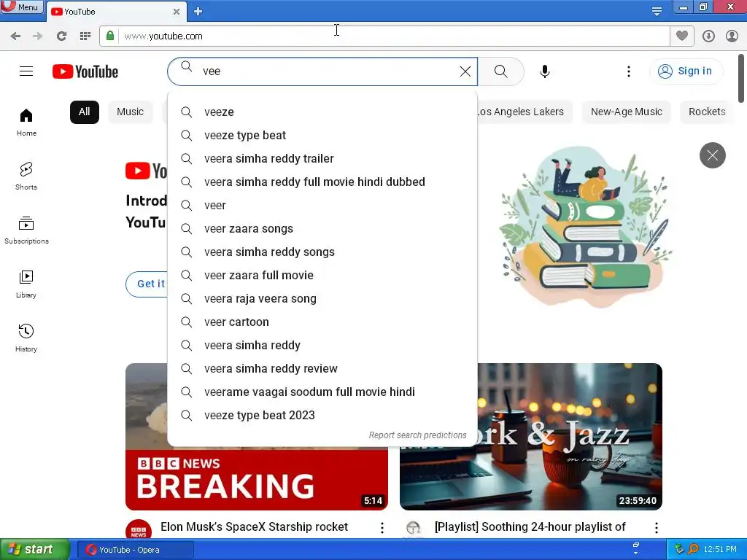The image size is (747, 560).
Task: Open options menu for playlist video
Action: 657,528
